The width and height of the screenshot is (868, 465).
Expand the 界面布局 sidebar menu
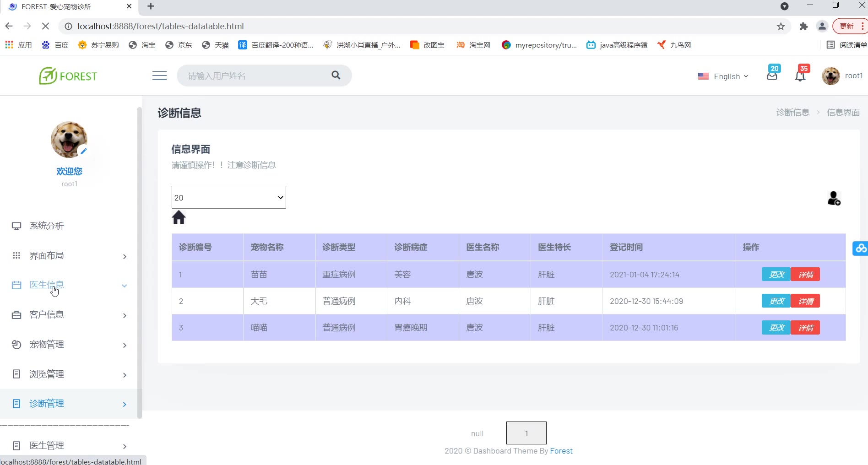(x=69, y=256)
